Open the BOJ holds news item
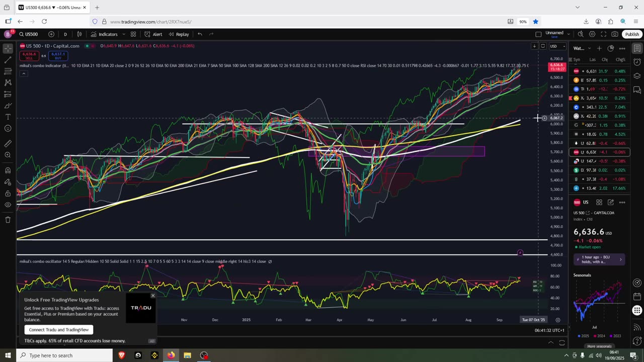This screenshot has width=644, height=362. pyautogui.click(x=599, y=259)
